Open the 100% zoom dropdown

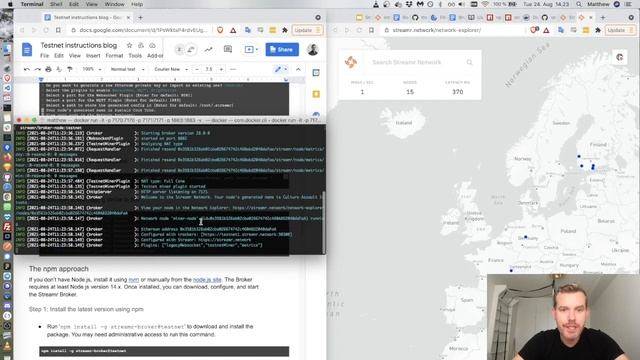(92, 69)
